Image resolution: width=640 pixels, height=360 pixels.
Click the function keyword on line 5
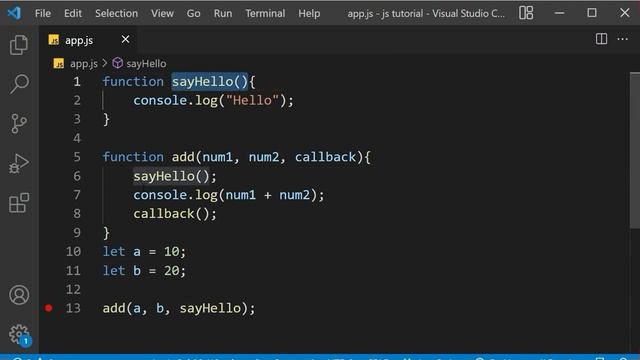tap(133, 157)
